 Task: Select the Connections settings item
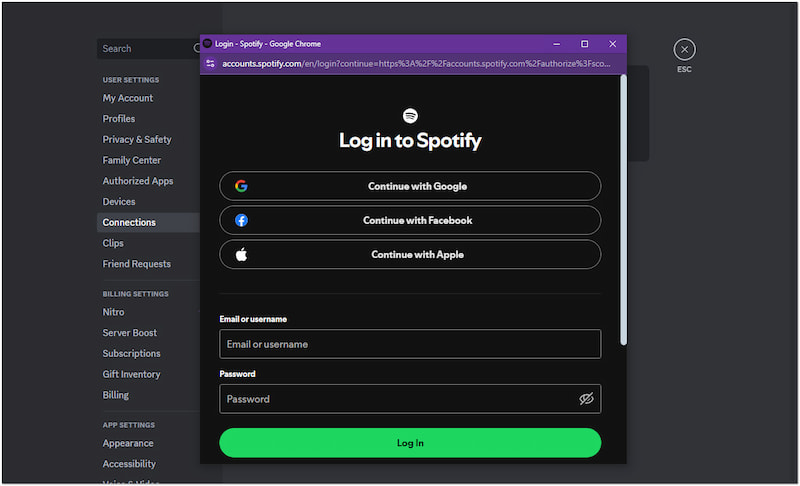click(x=148, y=222)
